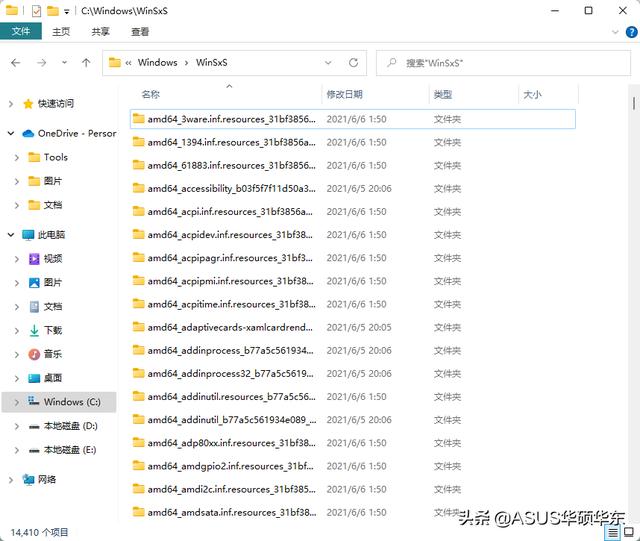Open the 文件 ribbon tab
This screenshot has width=640, height=541.
pyautogui.click(x=21, y=31)
